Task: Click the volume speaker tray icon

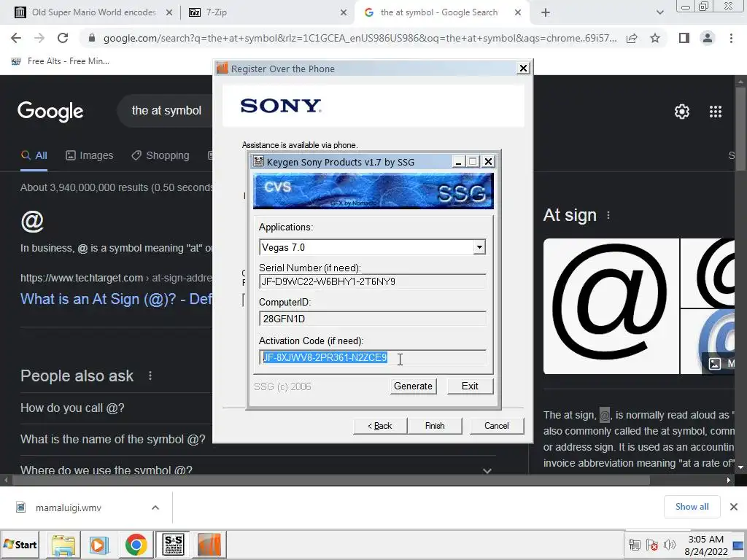Action: pyautogui.click(x=670, y=545)
